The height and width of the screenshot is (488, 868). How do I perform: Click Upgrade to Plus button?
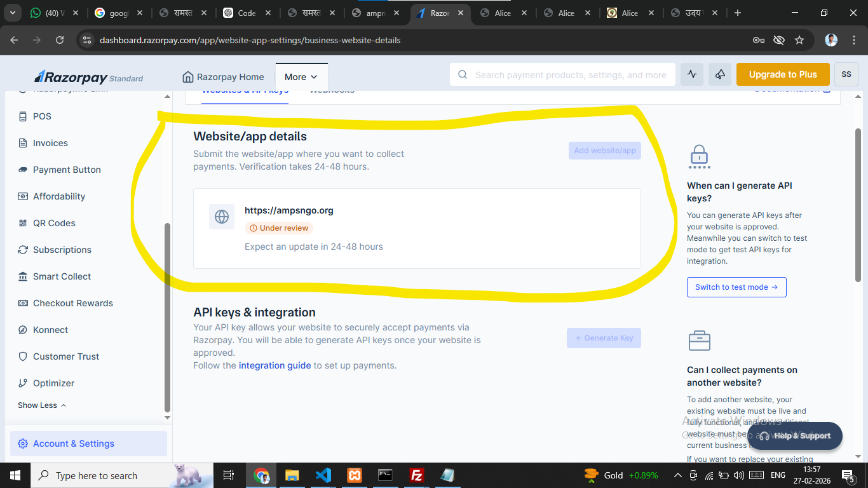click(783, 74)
